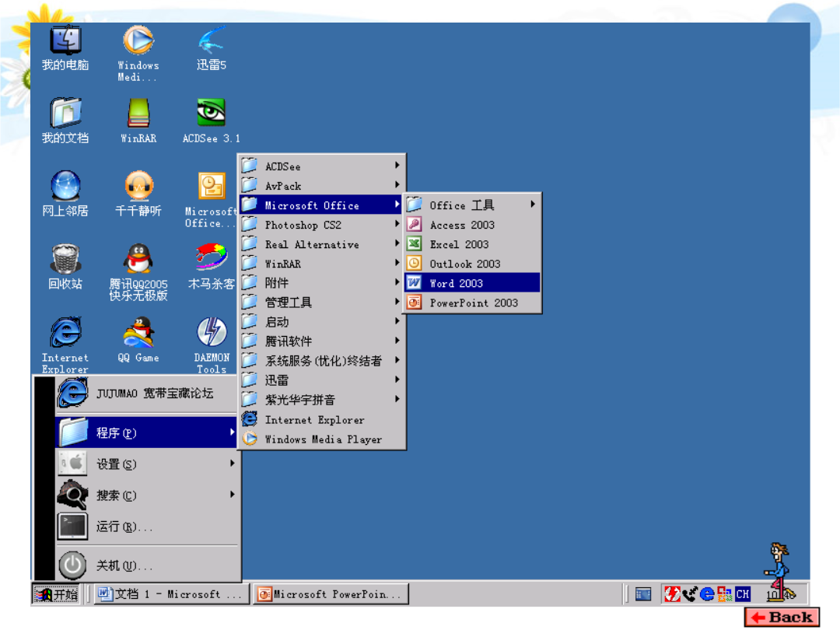The image size is (840, 630).
Task: Click the PowerPoint 2003 icon in submenu
Action: [414, 302]
